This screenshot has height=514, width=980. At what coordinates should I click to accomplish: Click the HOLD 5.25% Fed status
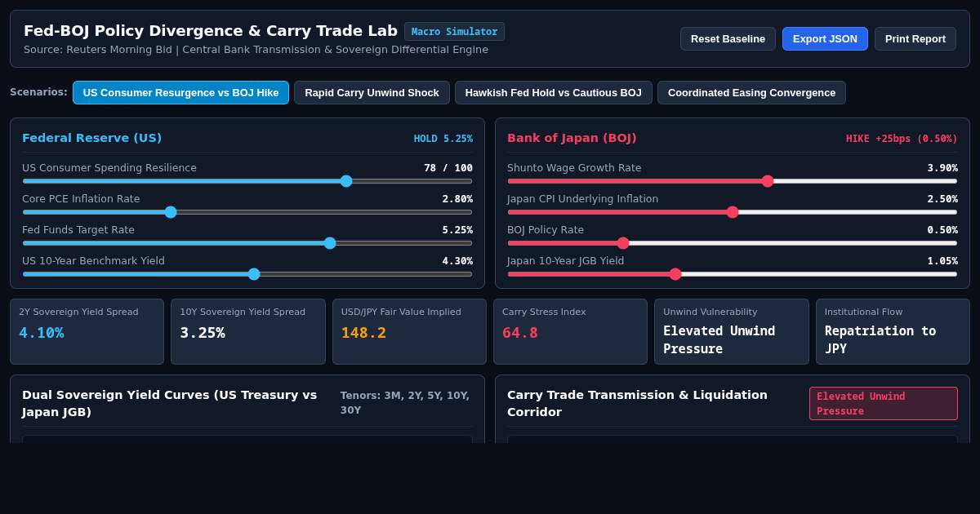(x=443, y=139)
